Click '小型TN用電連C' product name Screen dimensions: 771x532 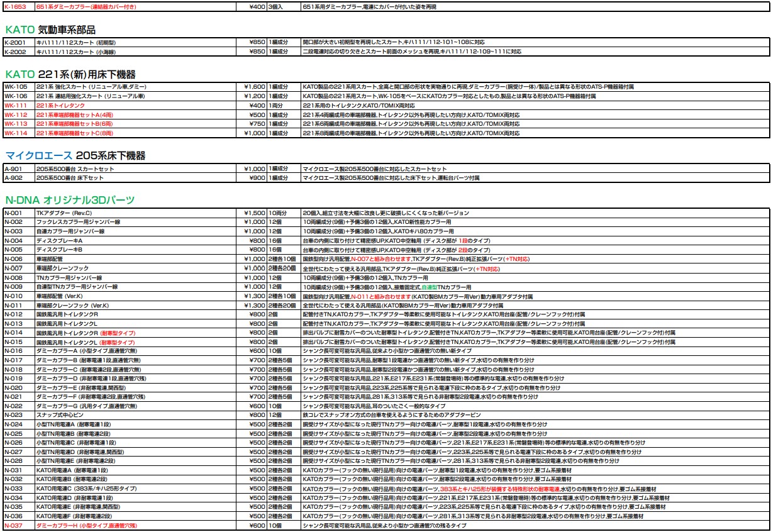[x=55, y=443]
